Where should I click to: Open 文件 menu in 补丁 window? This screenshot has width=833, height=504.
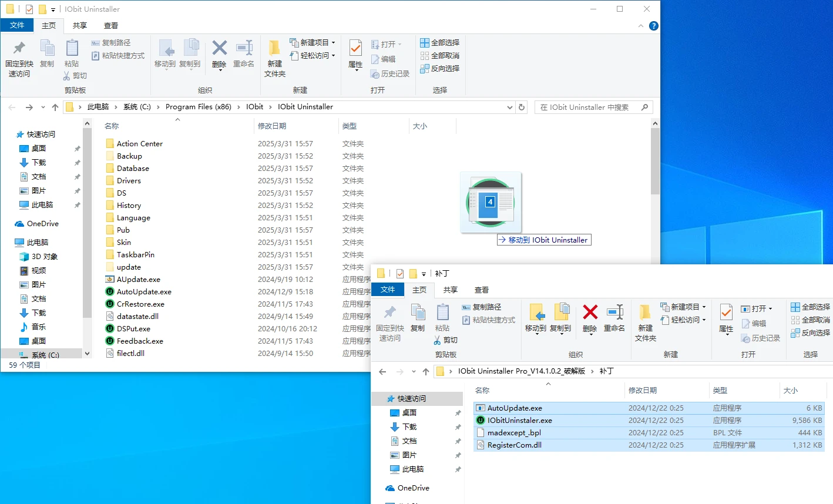coord(388,290)
